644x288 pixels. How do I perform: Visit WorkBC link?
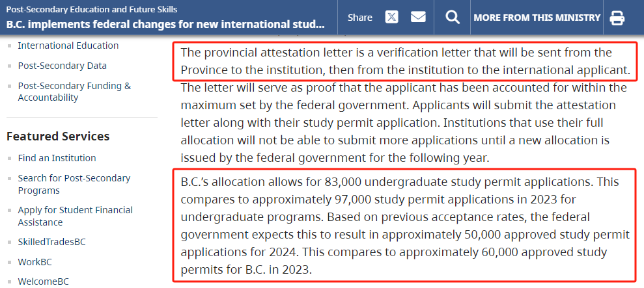[35, 262]
